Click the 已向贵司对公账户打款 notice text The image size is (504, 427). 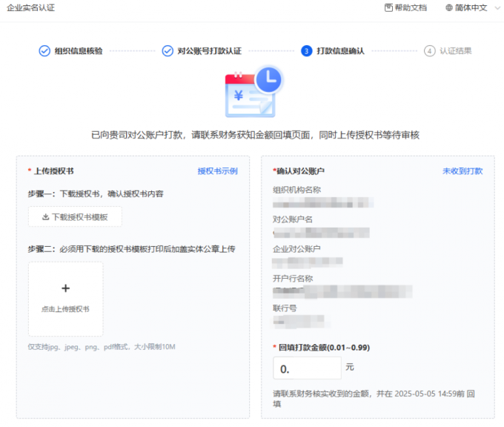(255, 135)
